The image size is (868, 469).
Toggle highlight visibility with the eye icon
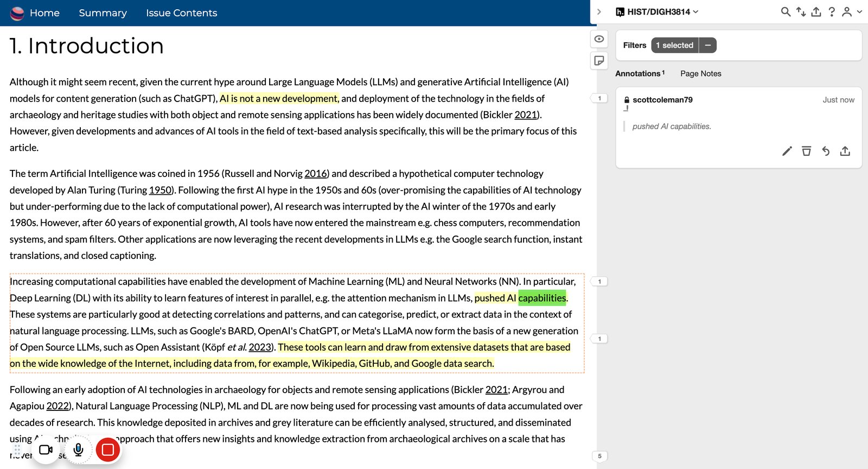pos(599,39)
